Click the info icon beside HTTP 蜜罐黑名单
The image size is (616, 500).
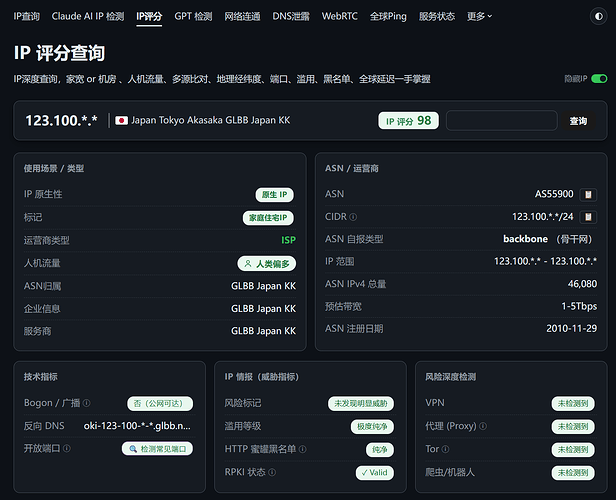pos(302,449)
